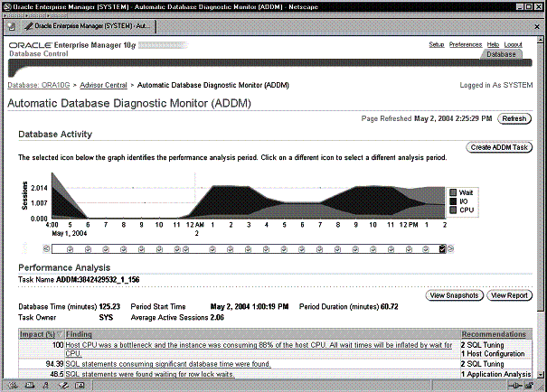The height and width of the screenshot is (392, 547).
Task: Select the 2 AM May 2 snapshot icon
Action: pyautogui.click(x=231, y=249)
